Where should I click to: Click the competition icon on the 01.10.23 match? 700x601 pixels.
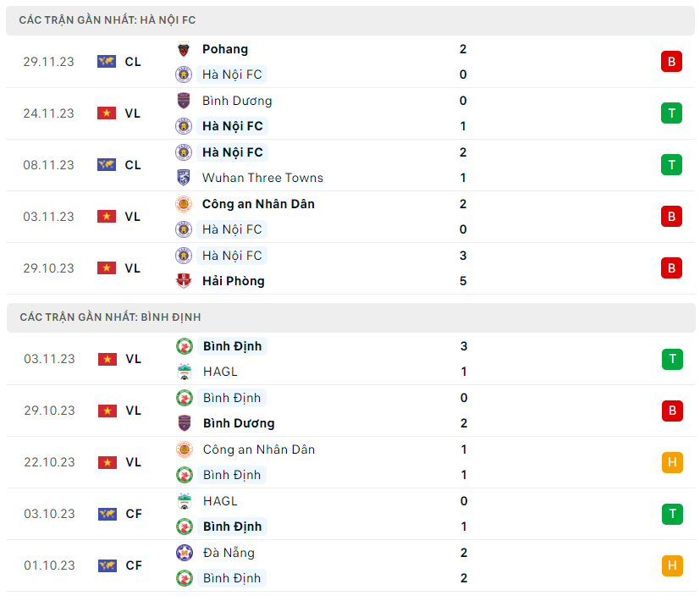point(107,565)
